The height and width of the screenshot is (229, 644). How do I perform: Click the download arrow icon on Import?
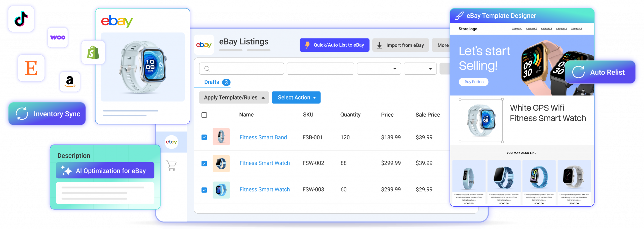[x=379, y=45]
